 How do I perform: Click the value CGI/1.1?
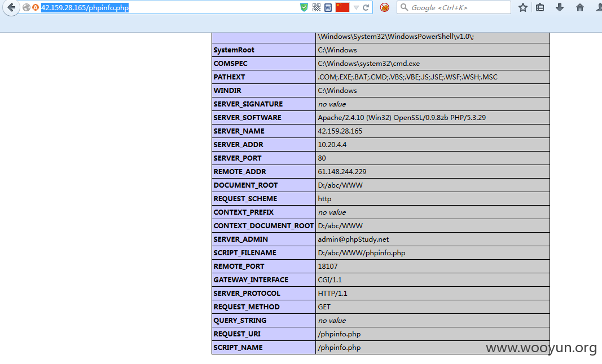pos(330,279)
